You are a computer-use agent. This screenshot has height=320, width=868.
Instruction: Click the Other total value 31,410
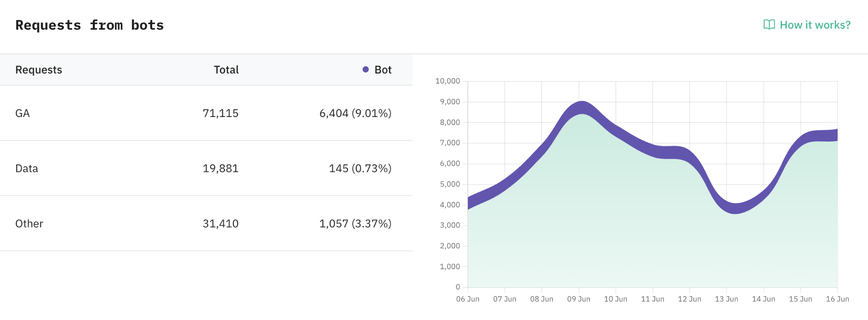(x=220, y=223)
